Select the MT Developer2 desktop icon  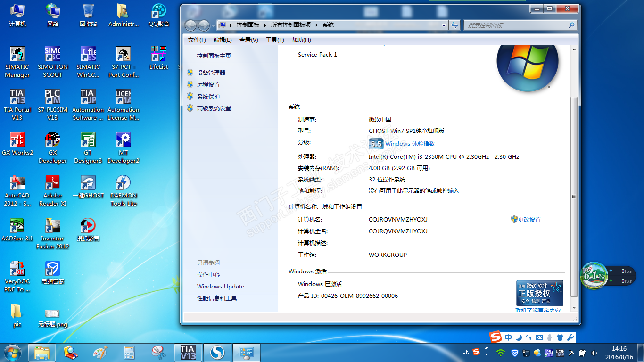124,148
